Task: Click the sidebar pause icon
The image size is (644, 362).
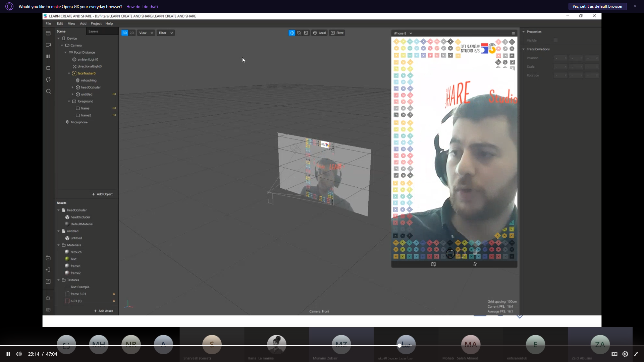Action: pos(48,56)
